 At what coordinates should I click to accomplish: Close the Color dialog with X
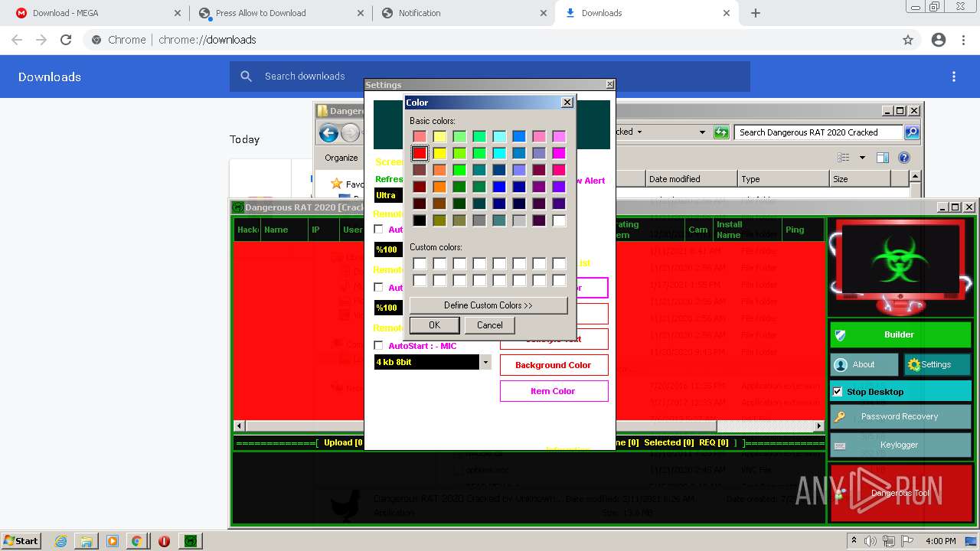pos(567,102)
